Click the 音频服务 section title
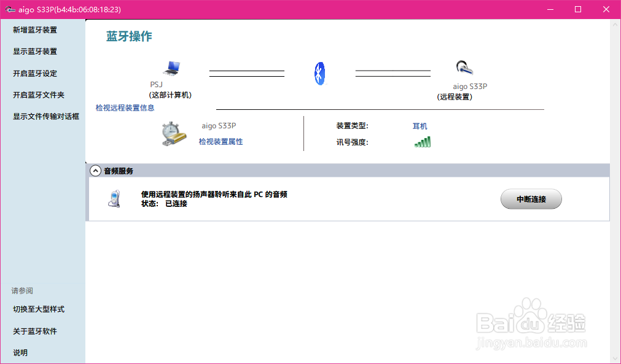Viewport: 621px width, 364px height. click(x=119, y=171)
